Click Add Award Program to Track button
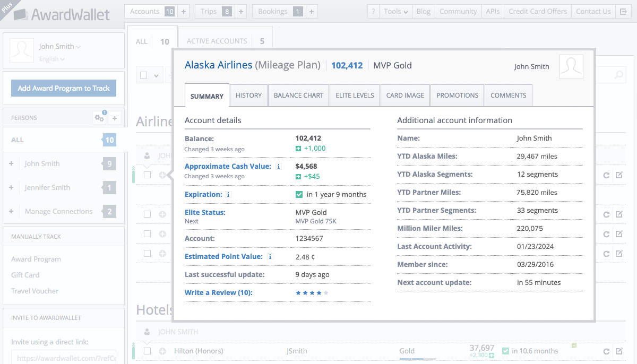 tap(64, 88)
